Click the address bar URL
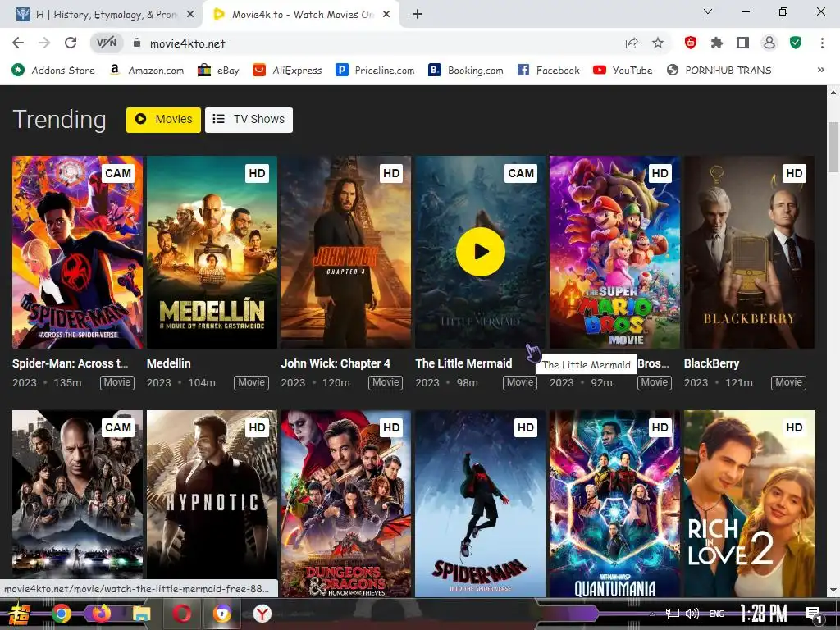 188,43
